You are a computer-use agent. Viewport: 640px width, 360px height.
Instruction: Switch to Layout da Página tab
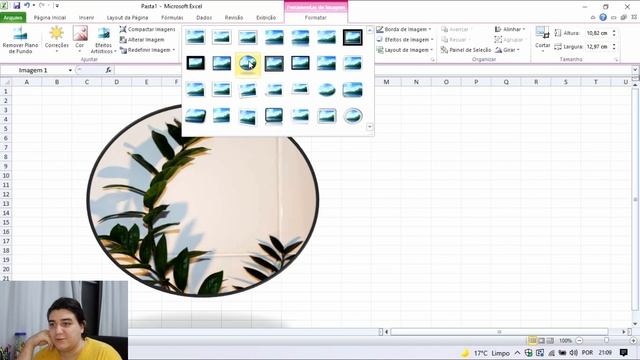(x=127, y=18)
